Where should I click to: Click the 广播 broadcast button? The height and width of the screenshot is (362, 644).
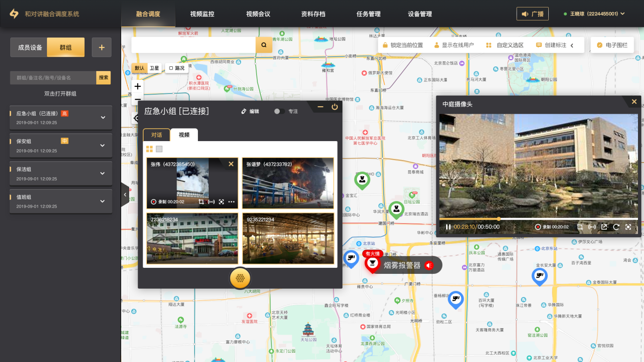click(x=532, y=14)
